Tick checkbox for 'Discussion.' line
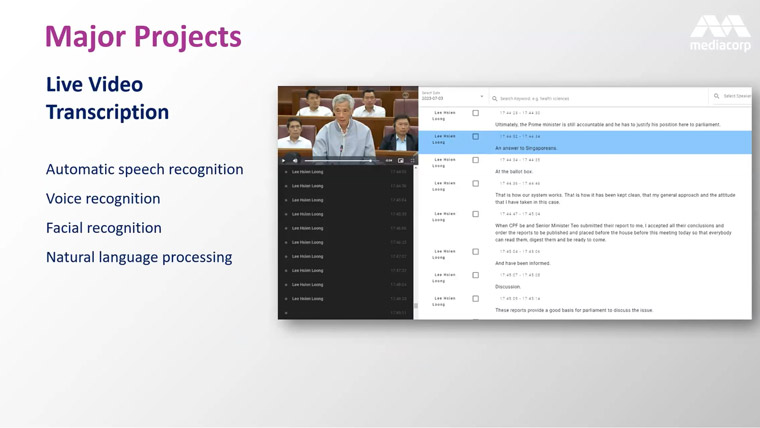Viewport: 760px width, 428px height. pyautogui.click(x=475, y=275)
